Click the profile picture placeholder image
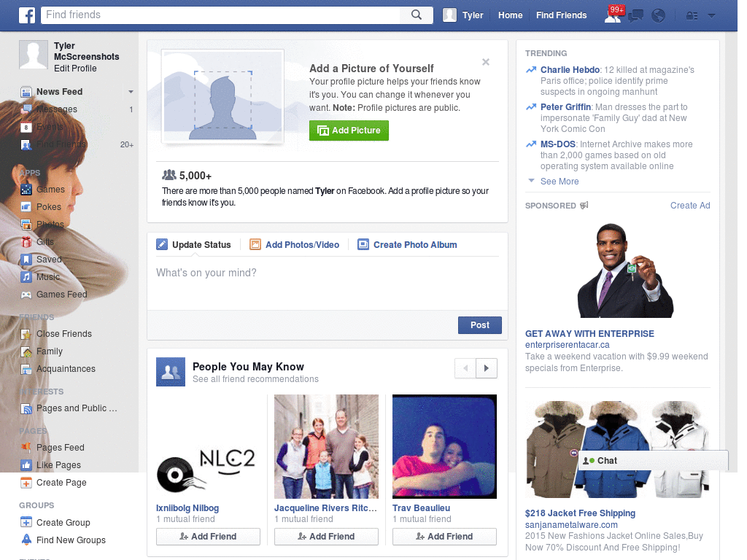 tap(223, 97)
